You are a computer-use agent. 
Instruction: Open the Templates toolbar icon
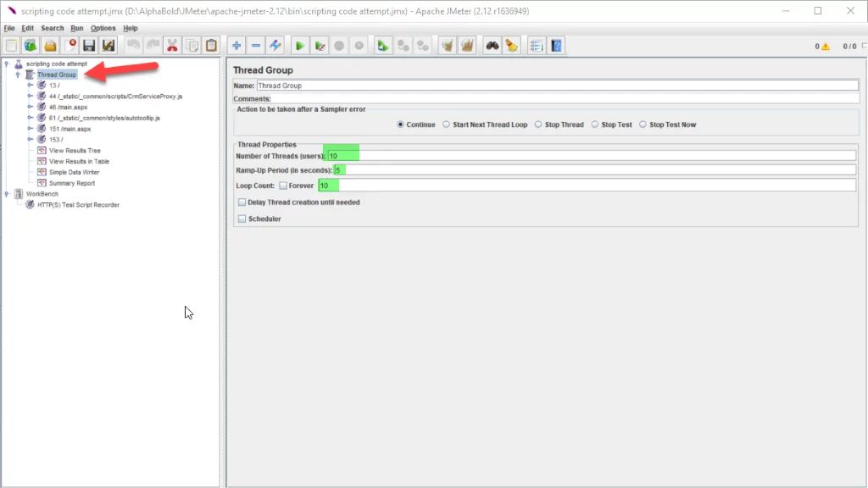31,46
